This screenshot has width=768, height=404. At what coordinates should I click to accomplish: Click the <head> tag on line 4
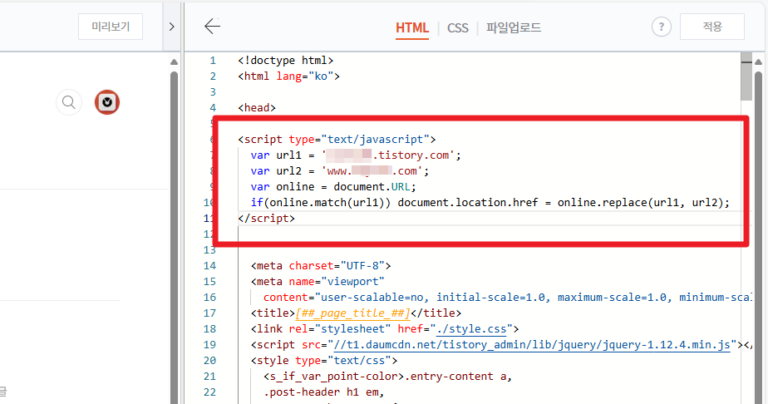[257, 108]
